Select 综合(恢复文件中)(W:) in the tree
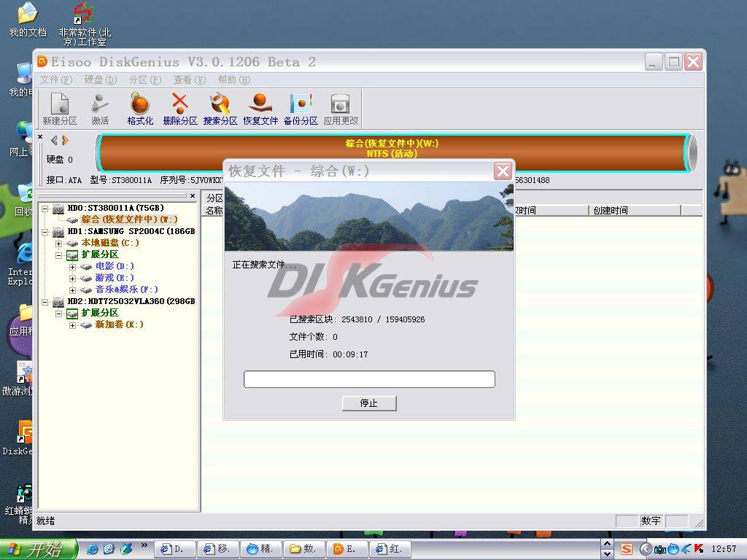747x560 pixels. [x=129, y=219]
